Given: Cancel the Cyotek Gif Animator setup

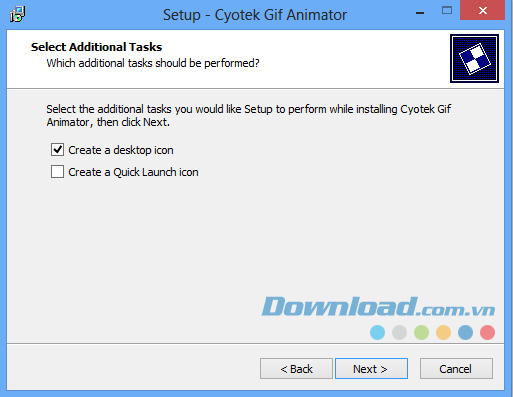Looking at the screenshot, I should coord(456,369).
